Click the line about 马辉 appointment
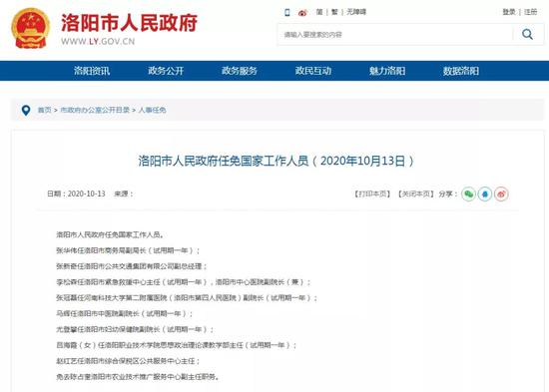Image resolution: width=549 pixels, height=392 pixels. pos(125,313)
